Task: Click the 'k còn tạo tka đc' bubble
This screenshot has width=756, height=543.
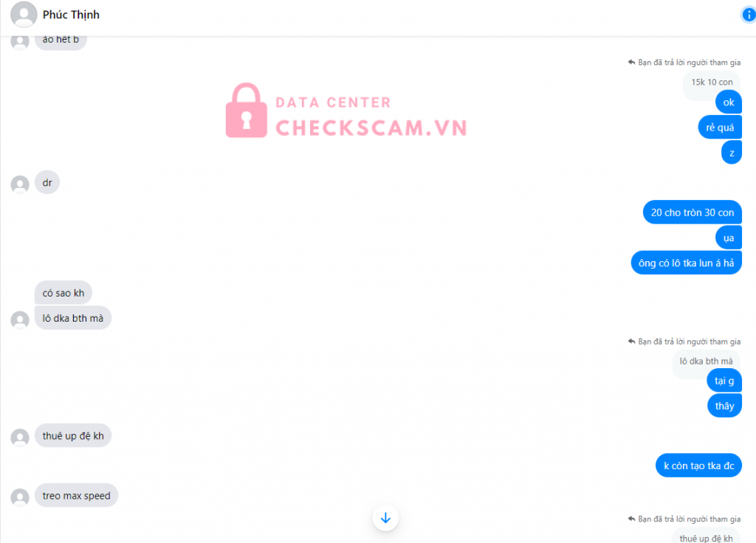Action: coord(698,466)
